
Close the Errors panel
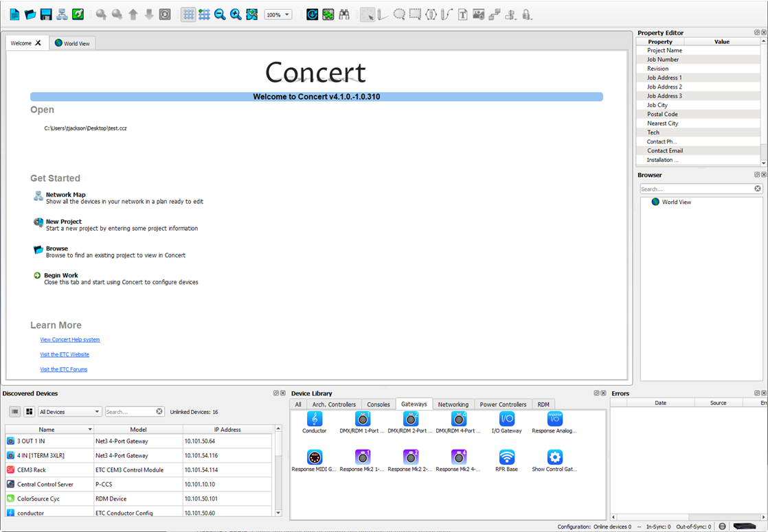coord(764,393)
